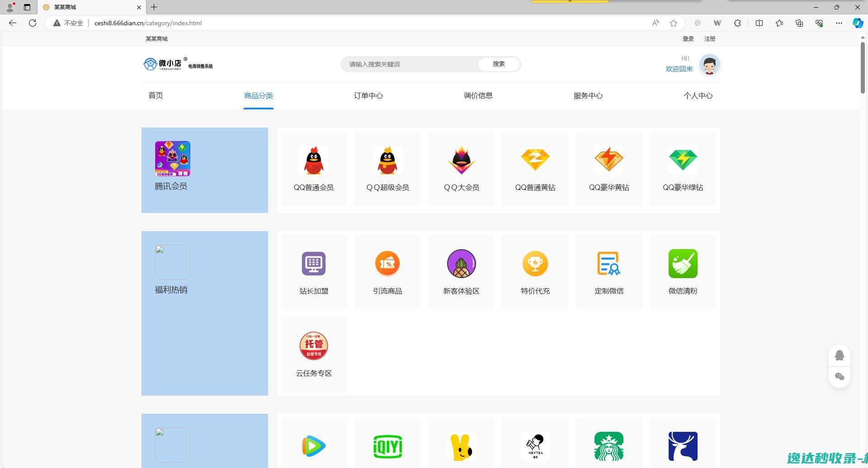Open the 个人中心 nav tab
Image resolution: width=868 pixels, height=468 pixels.
[x=698, y=95]
